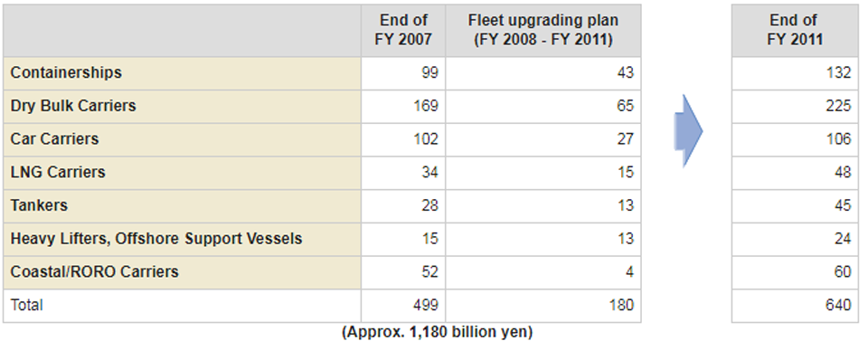Click Heavy Lifters, Offshore Support Vessels label
Image resolution: width=868 pixels, height=341 pixels.
click(156, 239)
